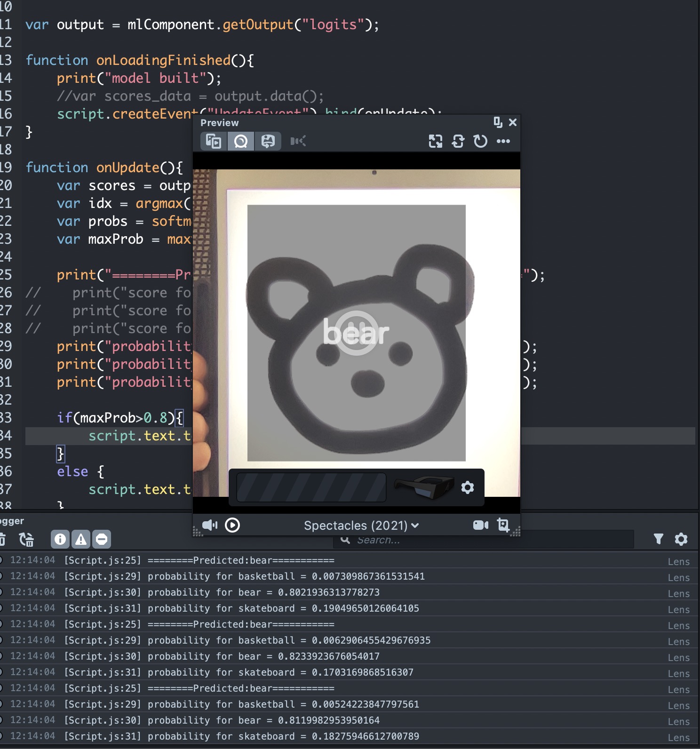This screenshot has height=749, width=700.
Task: Select log line bear = 0.8233923676054017
Action: (x=350, y=656)
